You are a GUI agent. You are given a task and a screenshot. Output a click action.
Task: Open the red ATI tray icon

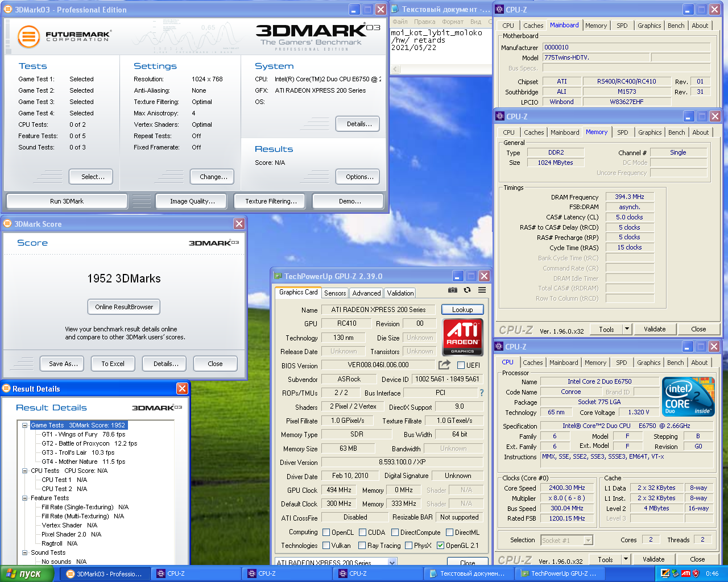[685, 573]
